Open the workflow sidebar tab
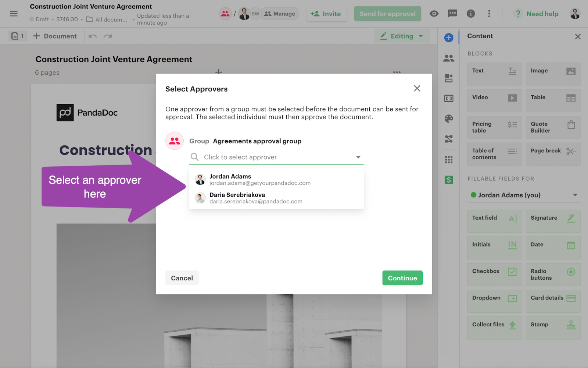Screen dimensions: 588x368 pyautogui.click(x=449, y=139)
